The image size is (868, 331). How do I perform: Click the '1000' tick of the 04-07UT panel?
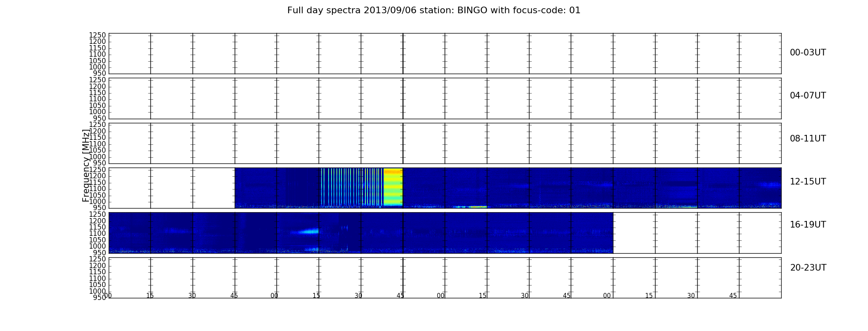tap(98, 112)
